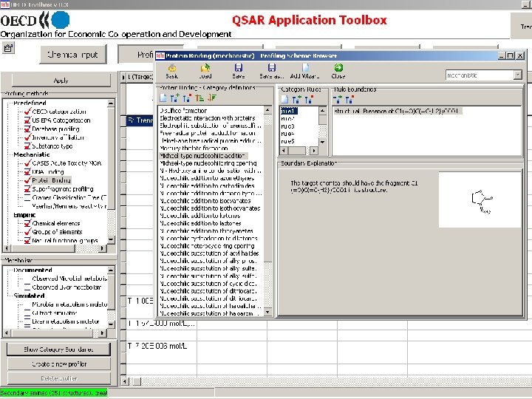Select Michael-type nucleophilic addition category
This screenshot has width=532, height=399.
tap(202, 156)
